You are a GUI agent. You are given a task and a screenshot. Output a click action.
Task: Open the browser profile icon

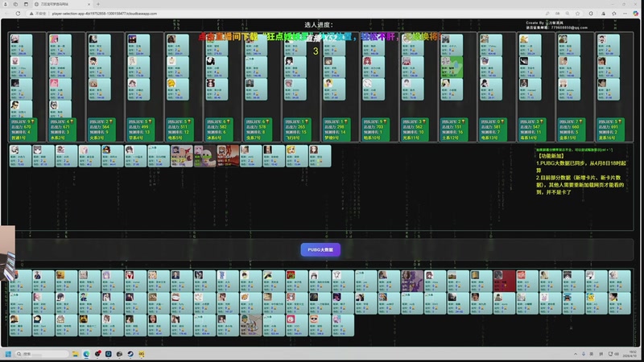pyautogui.click(x=6, y=4)
